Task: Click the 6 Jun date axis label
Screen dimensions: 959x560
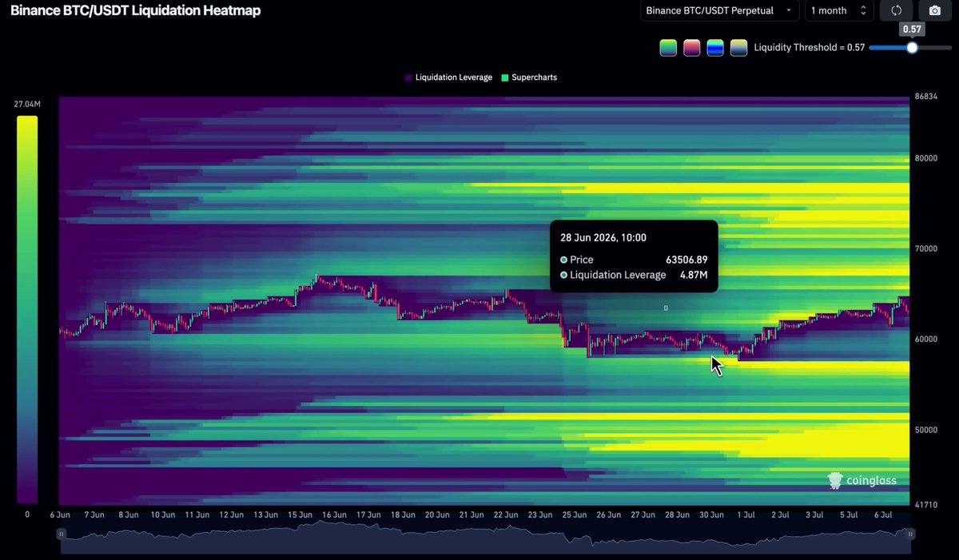Action: (x=62, y=515)
